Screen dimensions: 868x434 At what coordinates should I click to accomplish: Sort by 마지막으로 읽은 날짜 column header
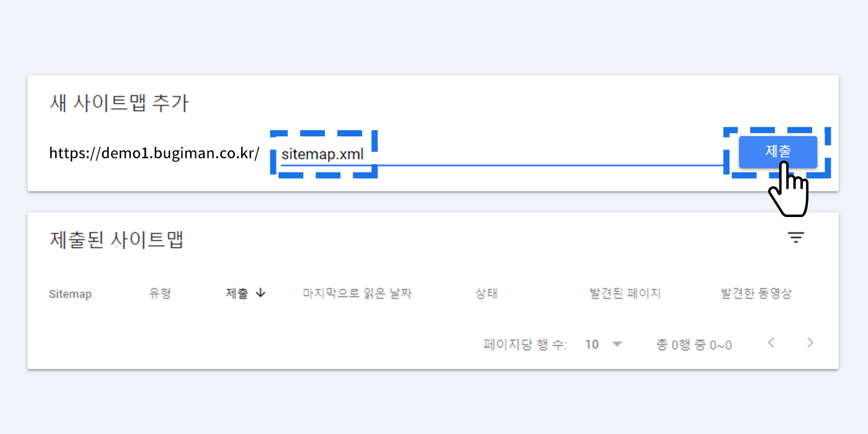357,293
